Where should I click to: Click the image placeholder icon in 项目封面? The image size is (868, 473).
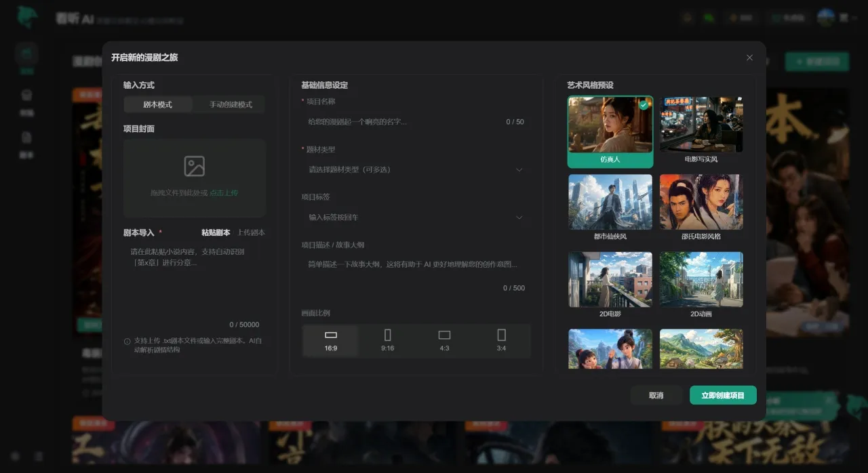(x=195, y=166)
